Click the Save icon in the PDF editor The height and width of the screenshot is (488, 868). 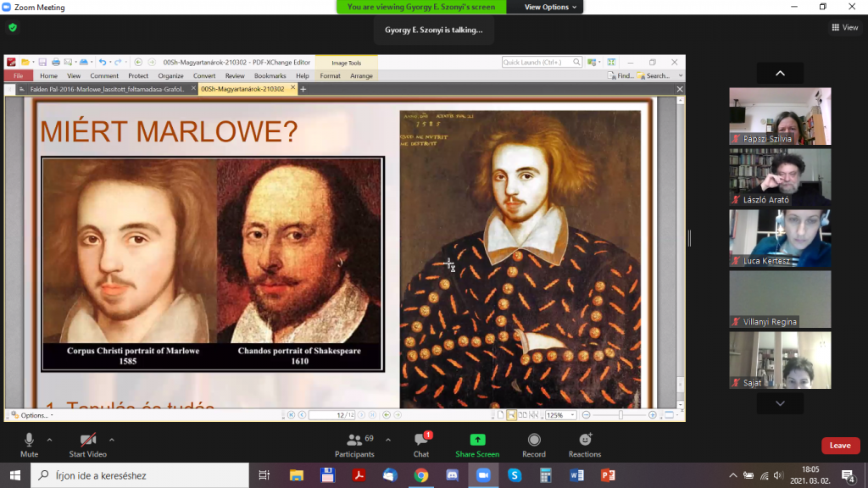coord(42,63)
